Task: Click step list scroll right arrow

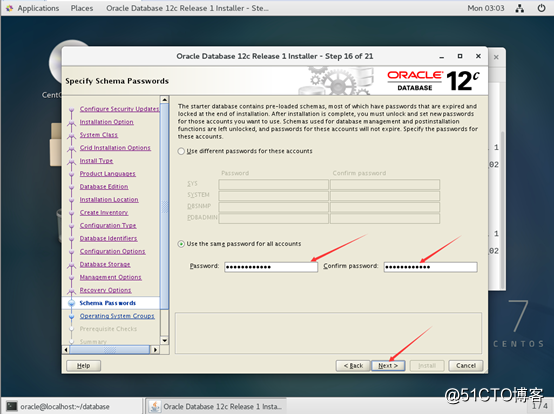Action: 155,350
